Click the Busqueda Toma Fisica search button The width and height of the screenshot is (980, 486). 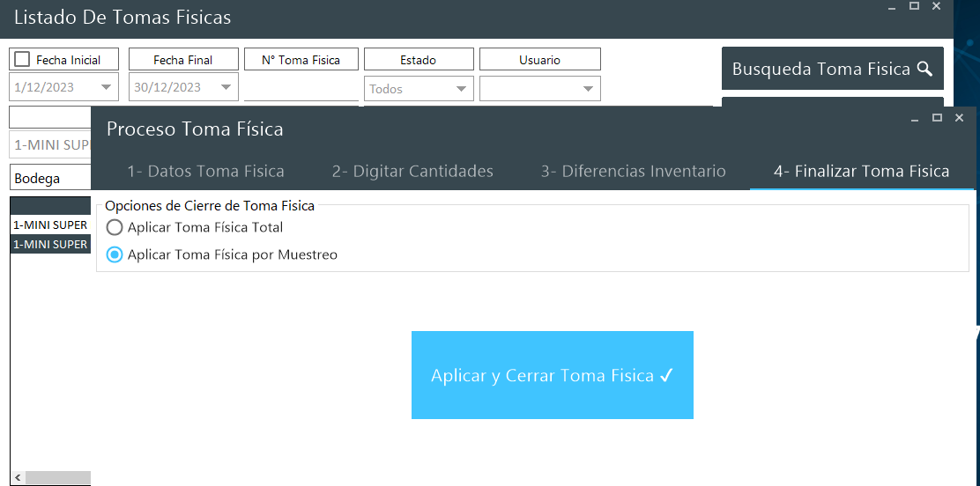click(x=832, y=69)
